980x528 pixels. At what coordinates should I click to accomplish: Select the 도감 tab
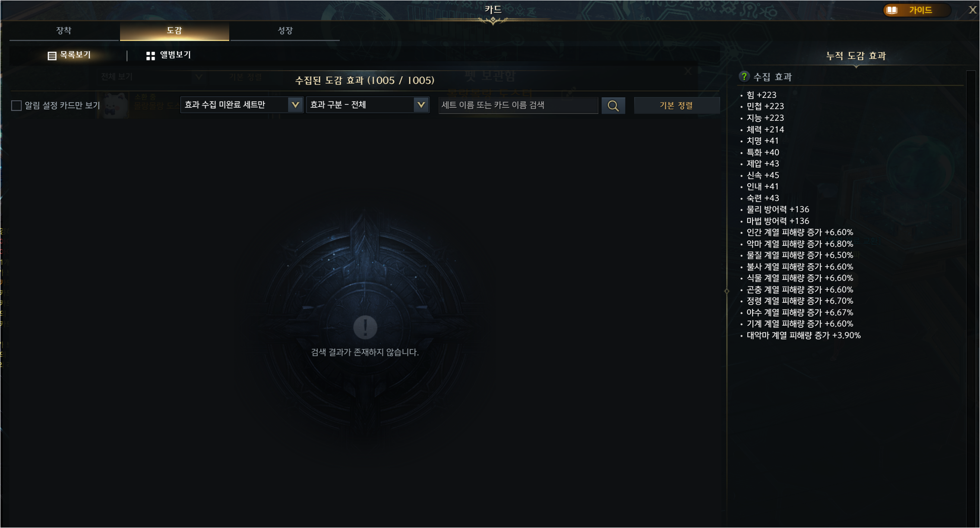[x=174, y=31]
